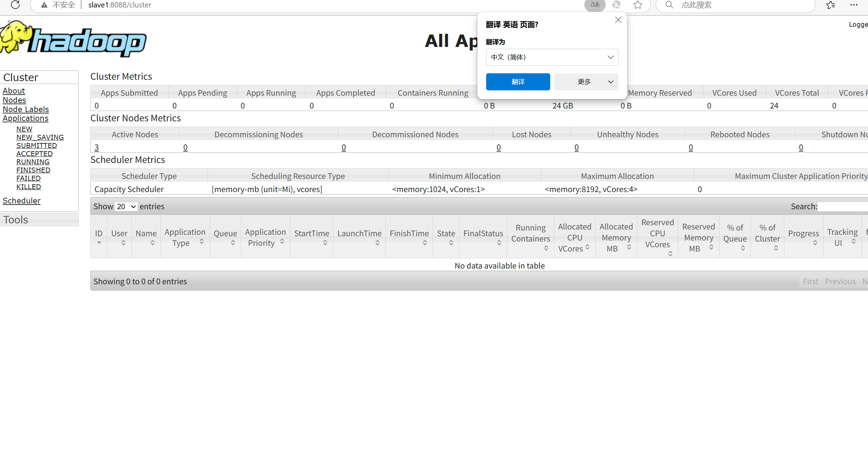Open the target language dropdown

tap(552, 57)
